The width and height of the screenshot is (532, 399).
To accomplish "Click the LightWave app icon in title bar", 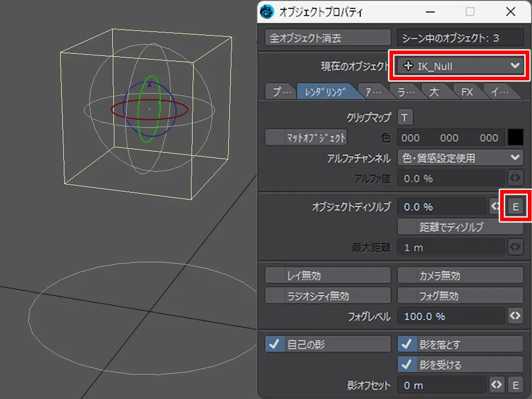I will 269,11.
